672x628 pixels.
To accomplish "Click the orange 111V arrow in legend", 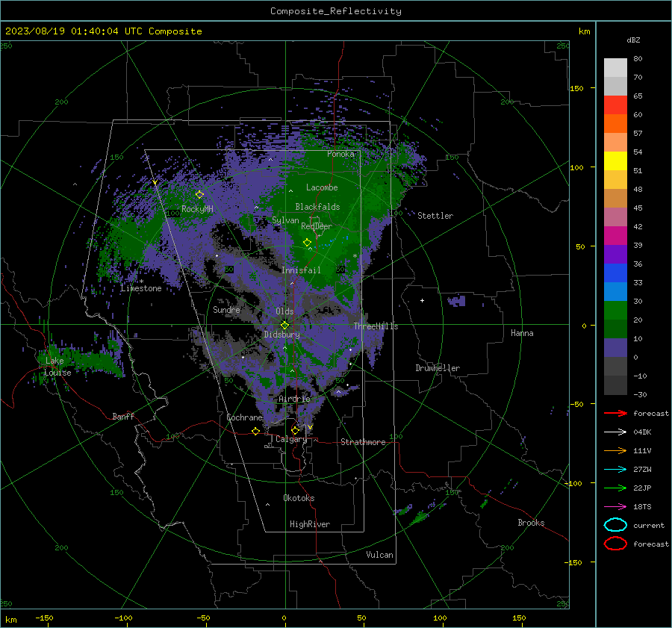I will coord(615,450).
